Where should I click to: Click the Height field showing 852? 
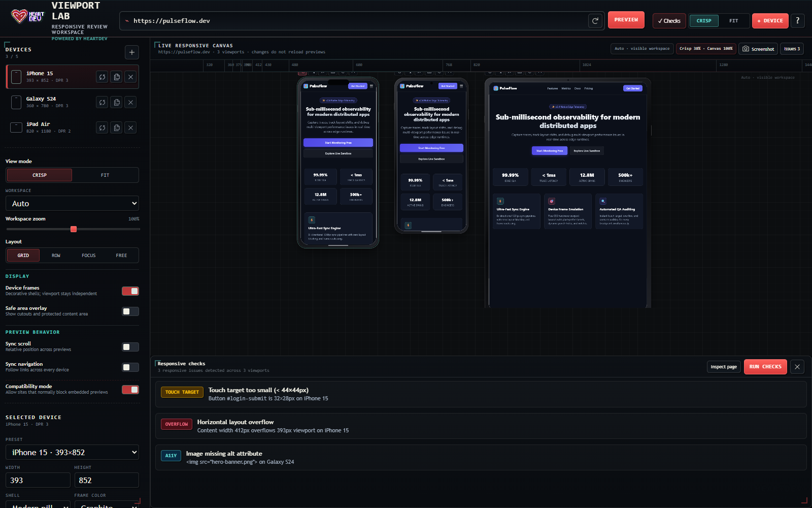coord(107,480)
